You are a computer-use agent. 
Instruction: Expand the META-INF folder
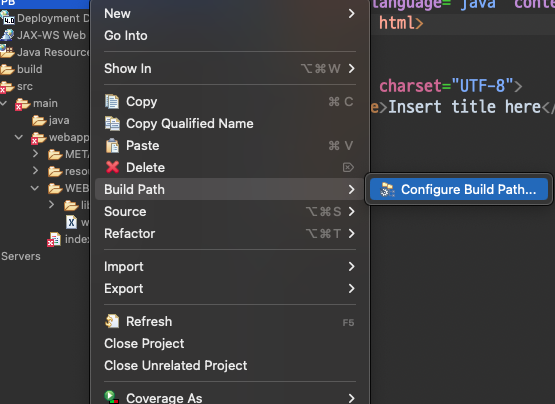[35, 154]
